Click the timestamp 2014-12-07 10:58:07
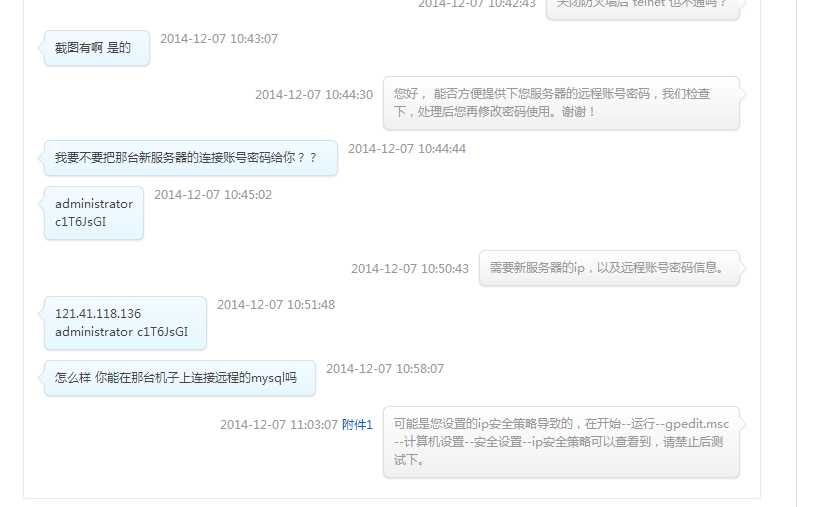The height and width of the screenshot is (507, 828). point(385,369)
